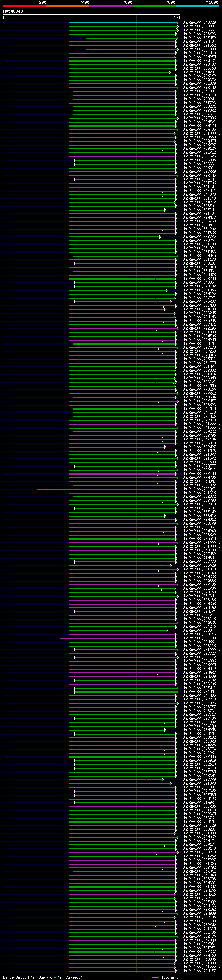Screen dimensions: 222x980
Task: Click hit label UniRef100_A2YGK2
Action: tap(199, 110)
